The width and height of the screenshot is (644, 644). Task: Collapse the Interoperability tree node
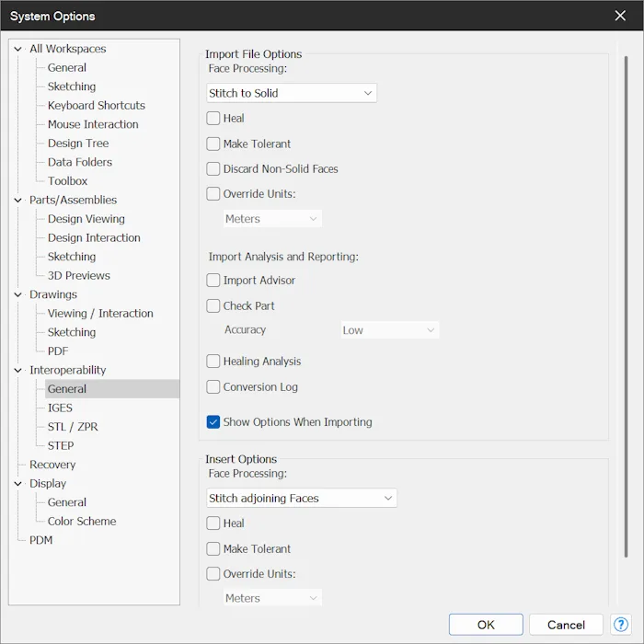pyautogui.click(x=17, y=370)
